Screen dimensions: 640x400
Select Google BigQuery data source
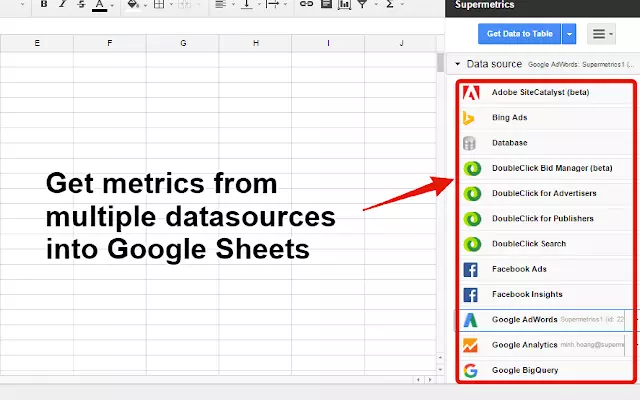pyautogui.click(x=546, y=371)
